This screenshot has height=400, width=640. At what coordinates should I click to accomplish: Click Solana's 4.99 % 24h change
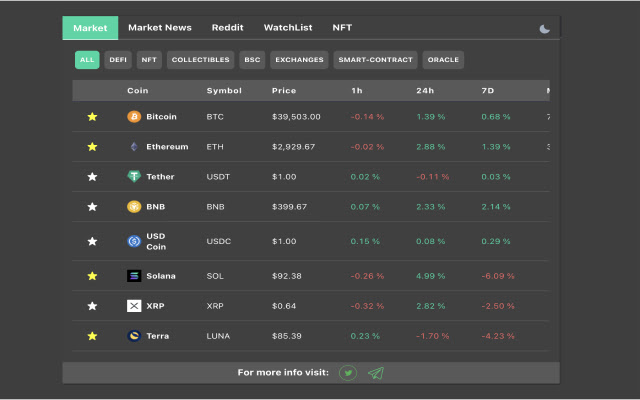click(431, 276)
